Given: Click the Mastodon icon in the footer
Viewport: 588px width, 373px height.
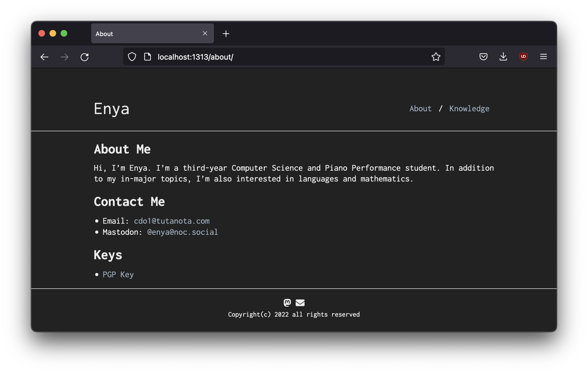Looking at the screenshot, I should coord(287,303).
